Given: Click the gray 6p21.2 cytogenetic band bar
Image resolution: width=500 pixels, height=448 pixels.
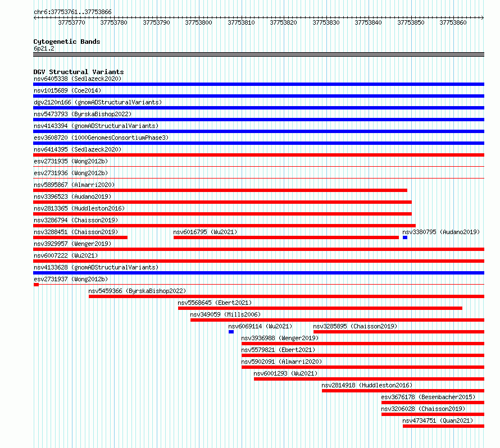Looking at the screenshot, I should coord(258,54).
